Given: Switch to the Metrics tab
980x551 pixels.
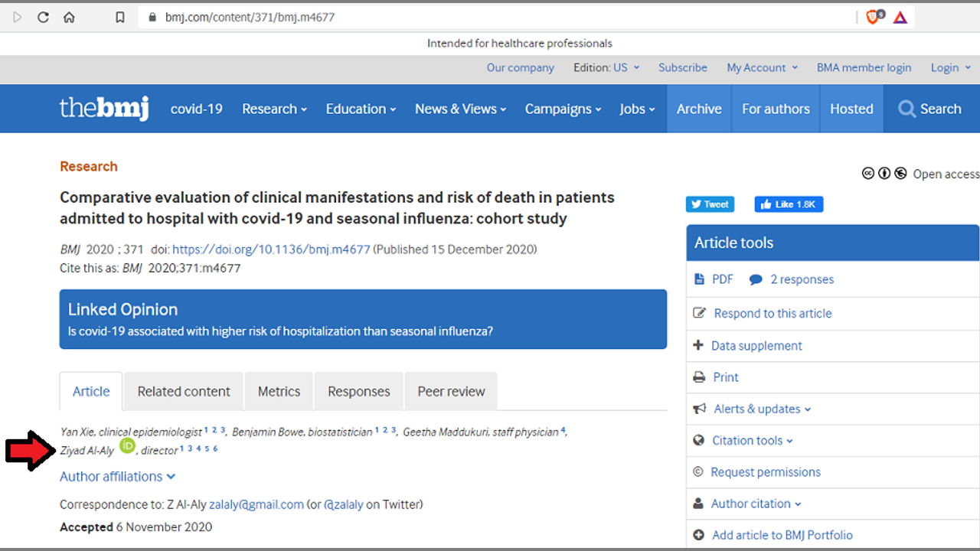Looking at the screenshot, I should [x=279, y=391].
